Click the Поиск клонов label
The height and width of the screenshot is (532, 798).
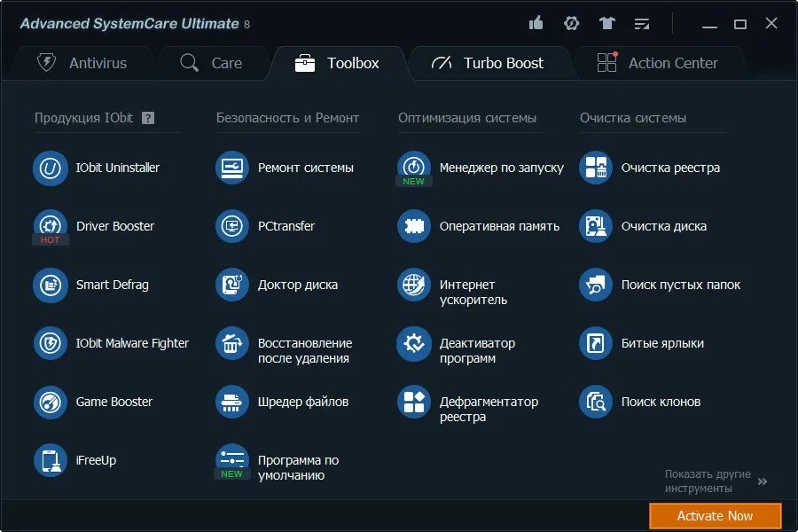(661, 403)
